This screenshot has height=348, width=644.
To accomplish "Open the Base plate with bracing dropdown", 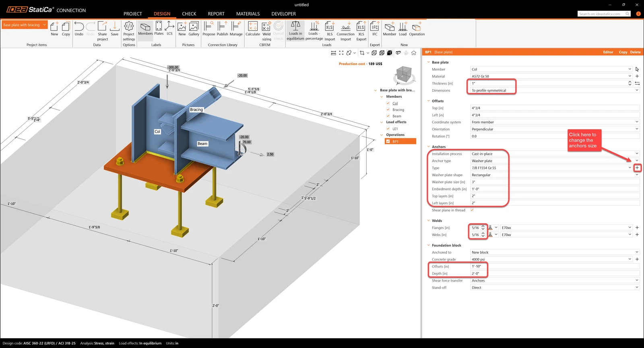I will click(x=25, y=25).
